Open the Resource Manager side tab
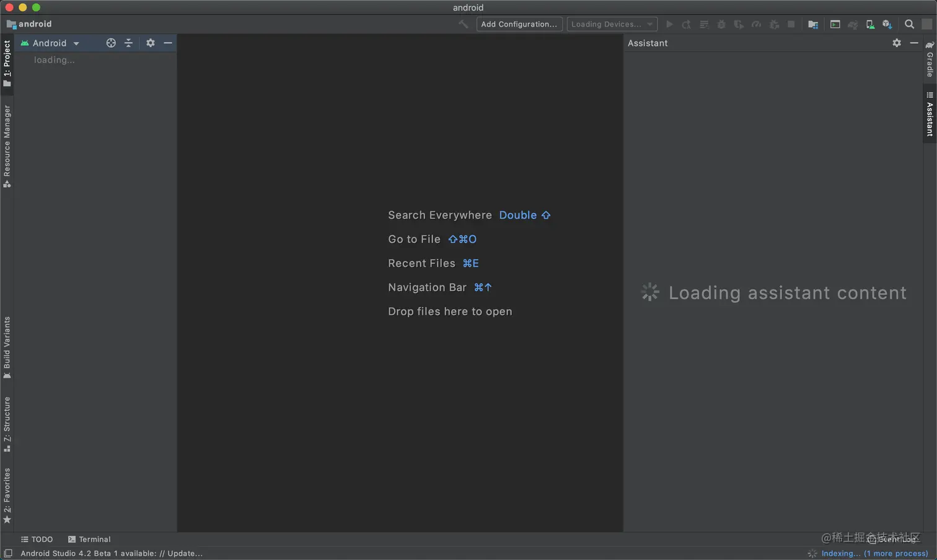The image size is (937, 560). pyautogui.click(x=7, y=146)
